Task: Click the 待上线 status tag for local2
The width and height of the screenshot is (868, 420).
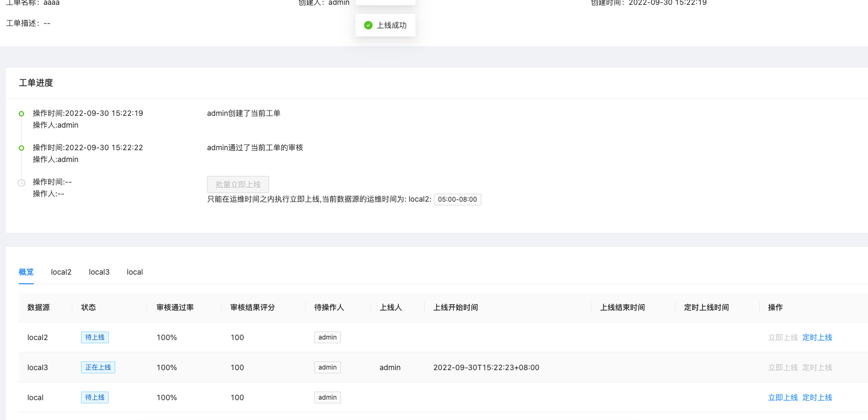Action: [x=95, y=337]
